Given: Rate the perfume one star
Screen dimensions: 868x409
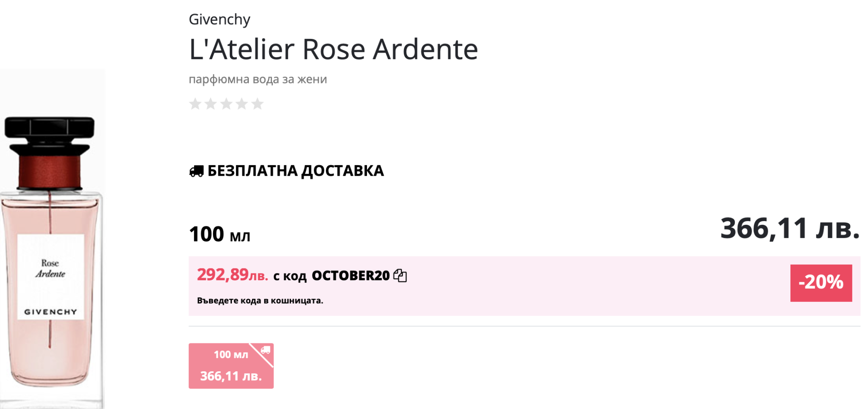Looking at the screenshot, I should [195, 104].
